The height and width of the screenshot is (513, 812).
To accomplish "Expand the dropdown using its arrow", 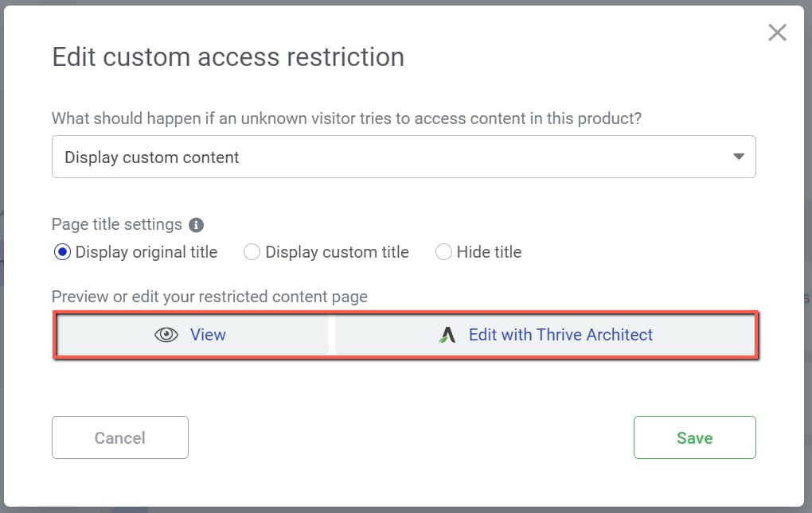I will tap(739, 157).
